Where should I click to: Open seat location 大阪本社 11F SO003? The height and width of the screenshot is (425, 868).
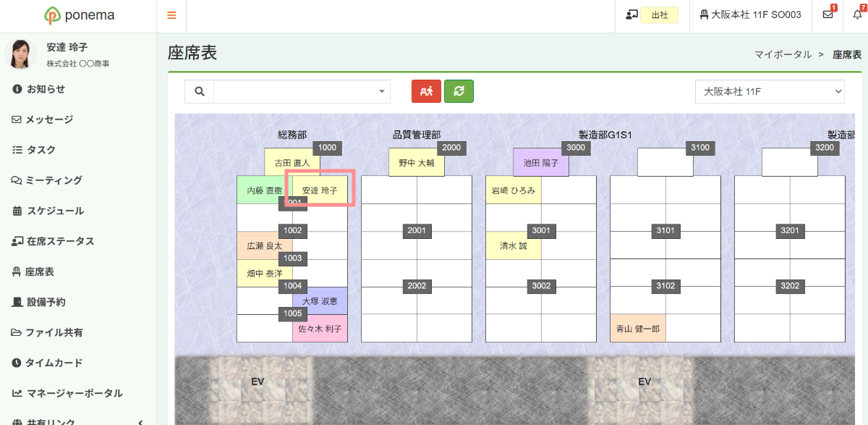(x=750, y=14)
